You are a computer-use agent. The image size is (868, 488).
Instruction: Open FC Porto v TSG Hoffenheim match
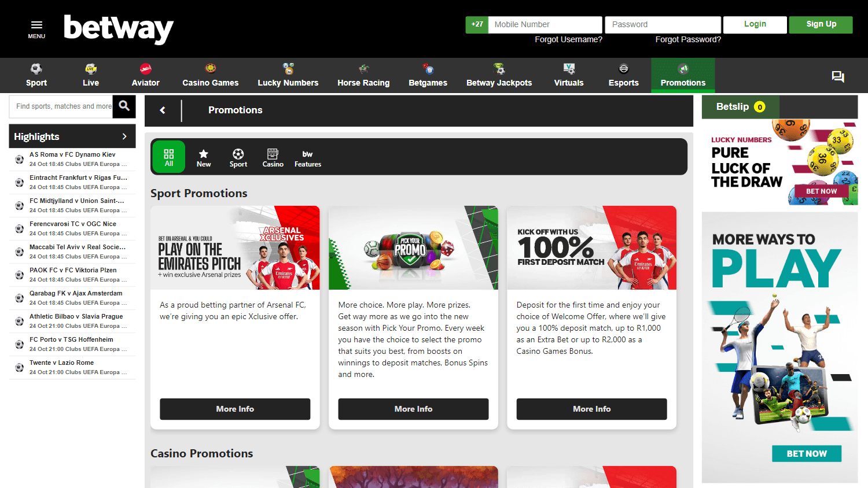(x=72, y=344)
